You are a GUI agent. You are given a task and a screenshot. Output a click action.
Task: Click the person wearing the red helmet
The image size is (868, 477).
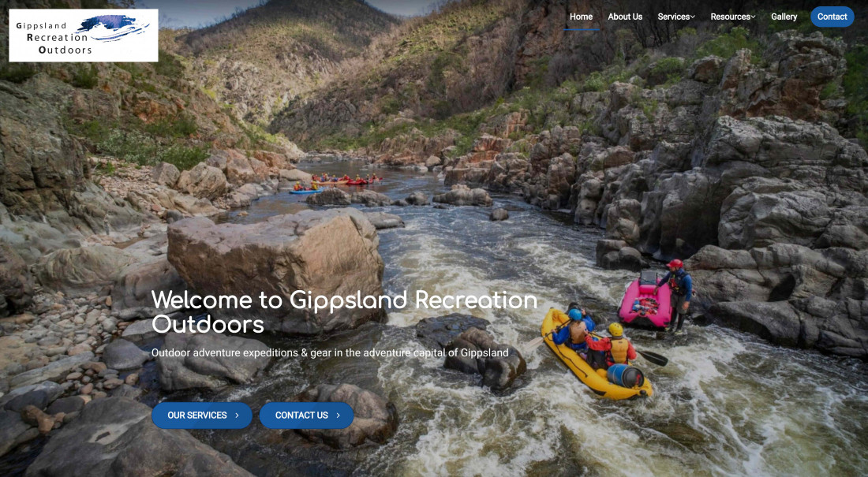coord(676,294)
